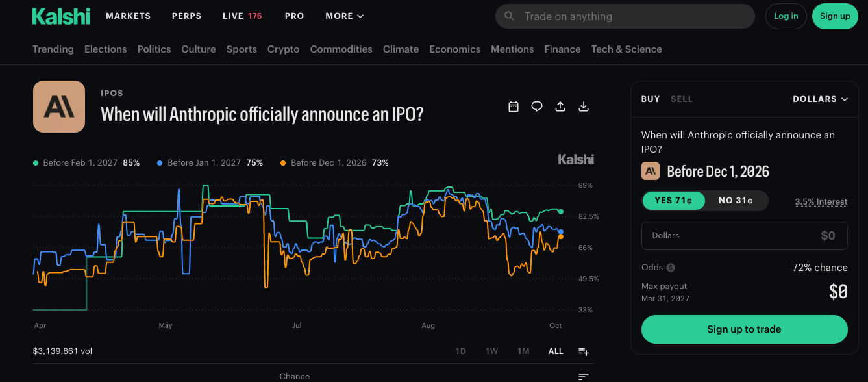The image size is (868, 382).
Task: Go to the Economics category
Action: click(455, 49)
